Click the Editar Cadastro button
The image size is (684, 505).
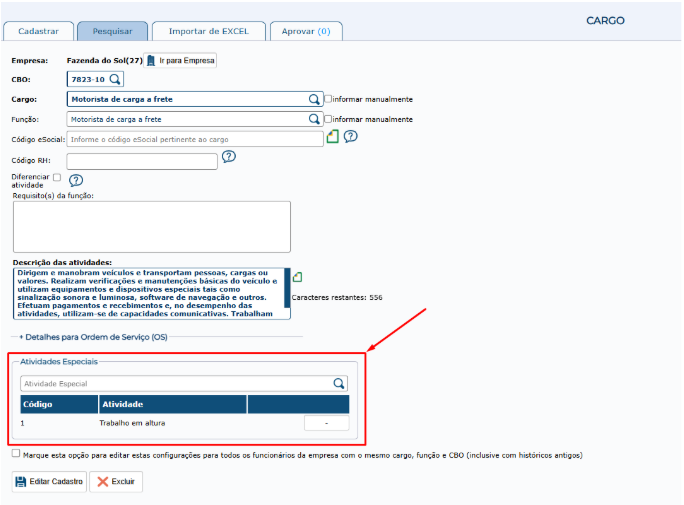tap(49, 481)
